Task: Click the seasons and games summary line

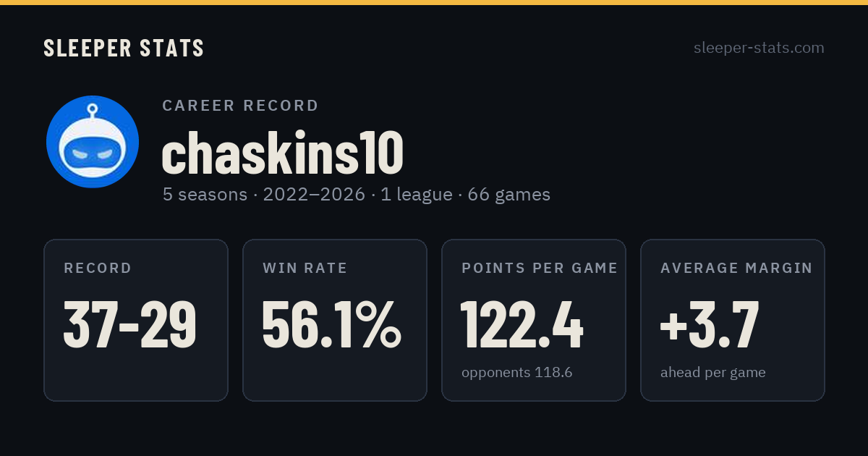Action: (x=357, y=195)
